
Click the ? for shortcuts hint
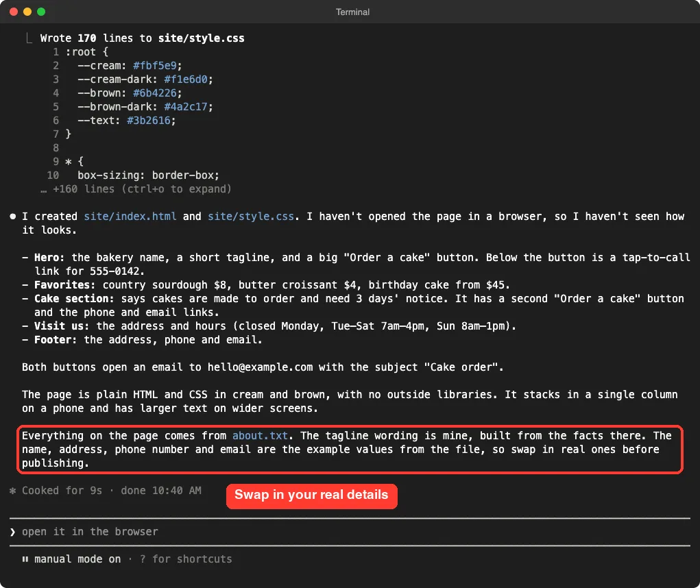pos(186,559)
